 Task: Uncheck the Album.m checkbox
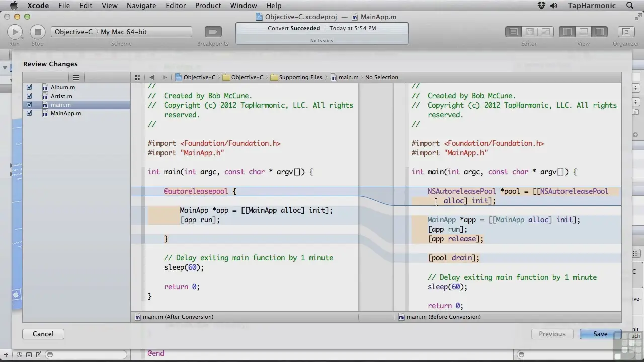coord(29,87)
